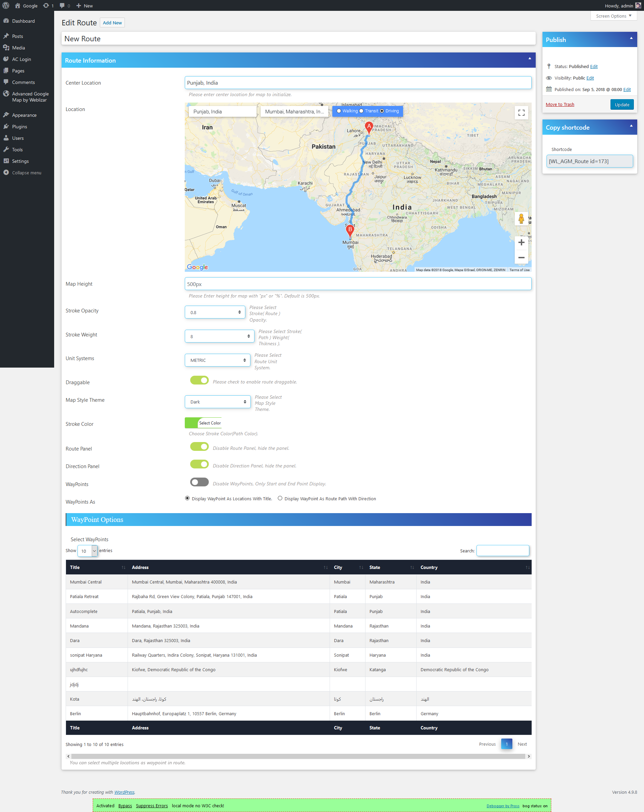Image resolution: width=644 pixels, height=812 pixels.
Task: Click the Move to Trash link
Action: 560,104
